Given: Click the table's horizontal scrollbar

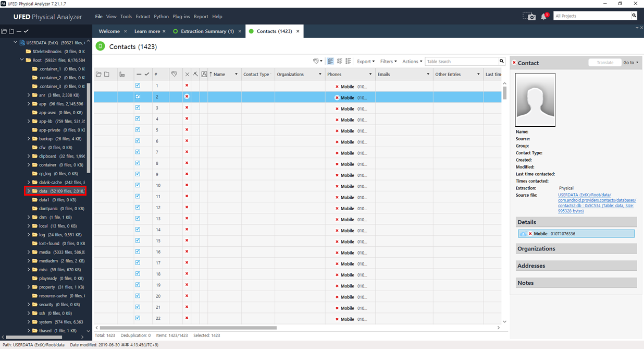Looking at the screenshot, I should (188, 328).
